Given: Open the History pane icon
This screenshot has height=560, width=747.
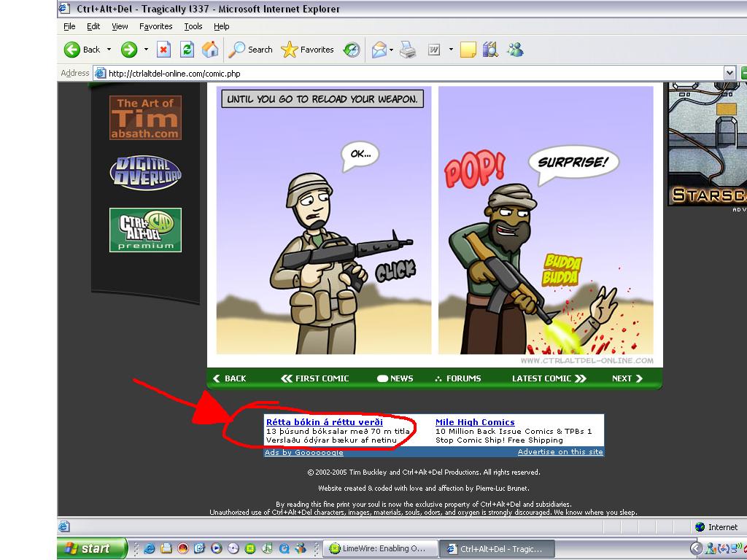Looking at the screenshot, I should click(352, 50).
